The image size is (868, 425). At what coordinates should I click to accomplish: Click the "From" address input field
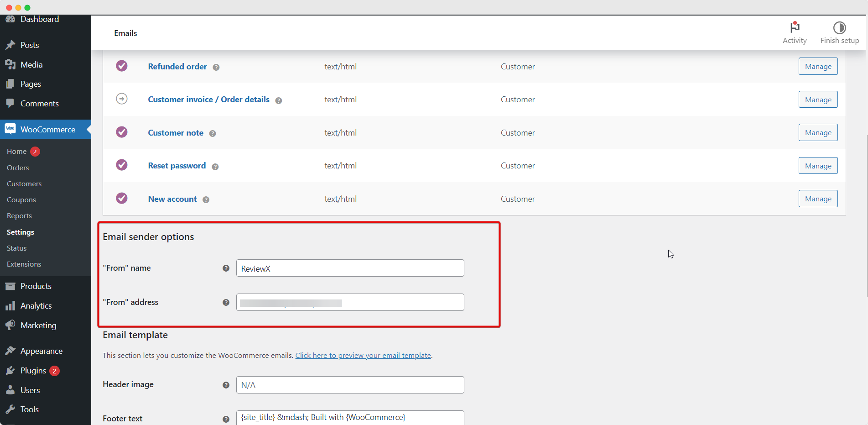pos(350,303)
